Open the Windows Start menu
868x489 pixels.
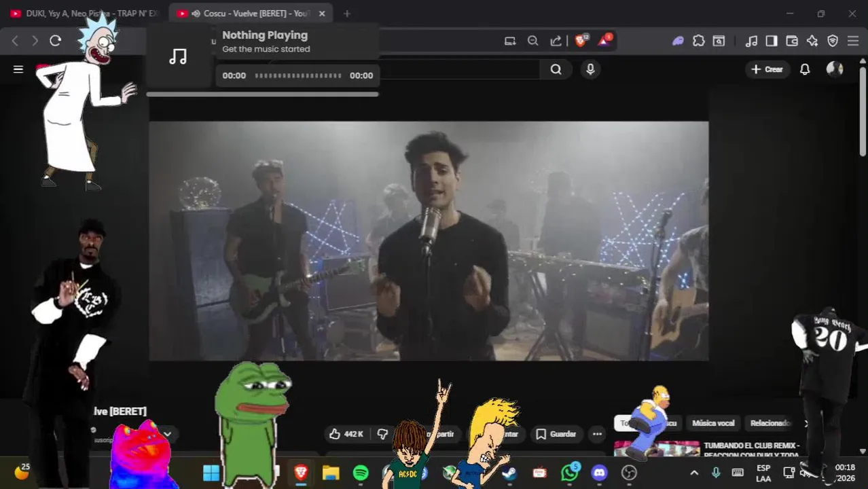point(211,473)
